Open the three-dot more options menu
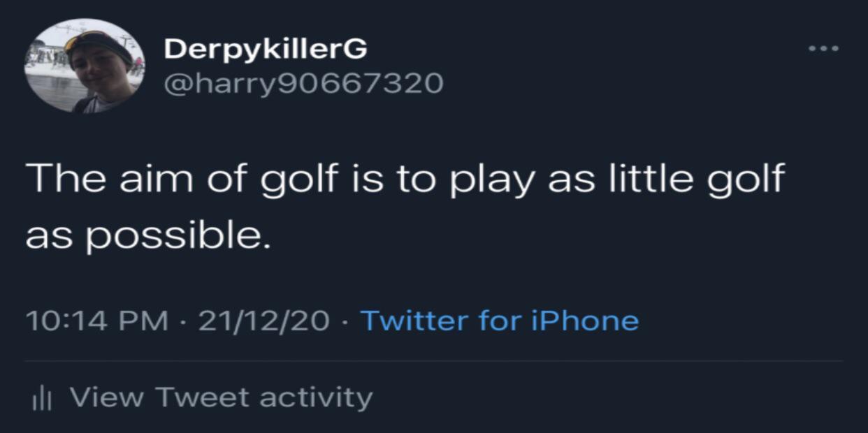Viewport: 868px width, 433px height. click(x=823, y=49)
